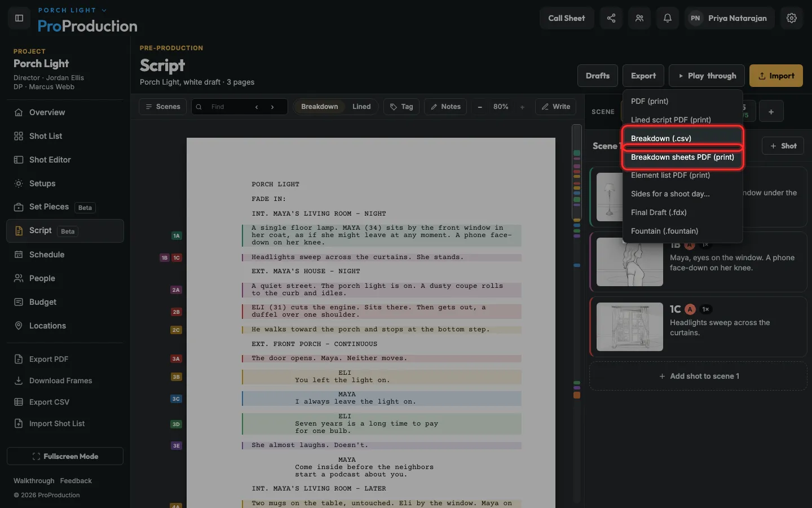
Task: Choose Breakdown sheets PDF (print)
Action: [x=682, y=157]
